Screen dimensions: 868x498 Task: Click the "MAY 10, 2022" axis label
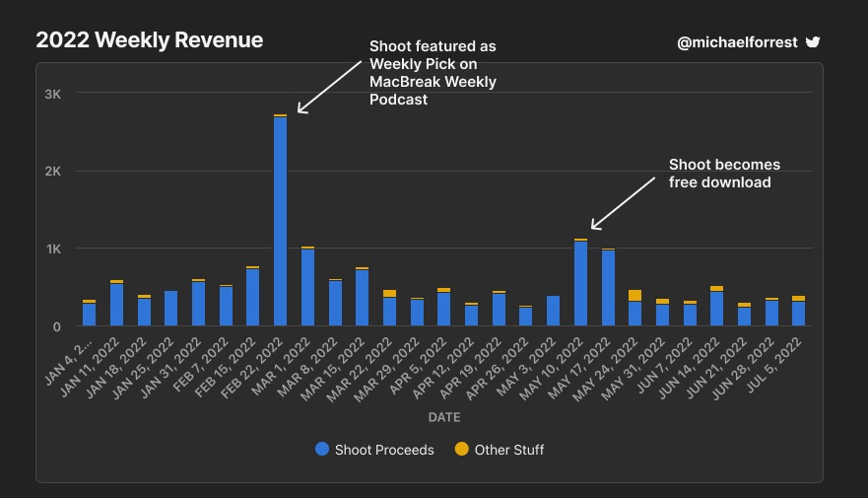point(552,369)
